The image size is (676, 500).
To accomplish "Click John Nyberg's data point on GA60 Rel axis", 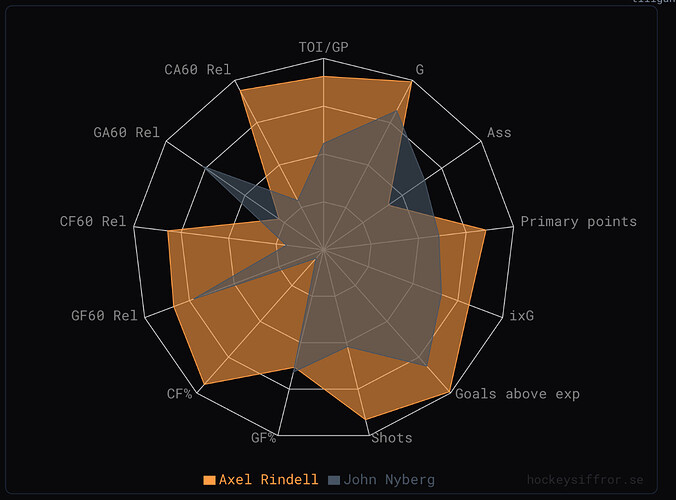I will click(x=206, y=169).
